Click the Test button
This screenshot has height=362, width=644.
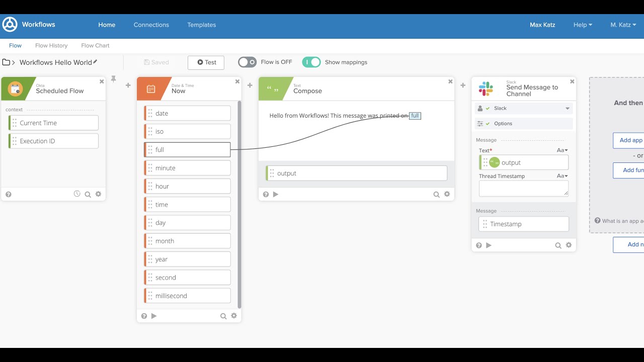pyautogui.click(x=206, y=62)
